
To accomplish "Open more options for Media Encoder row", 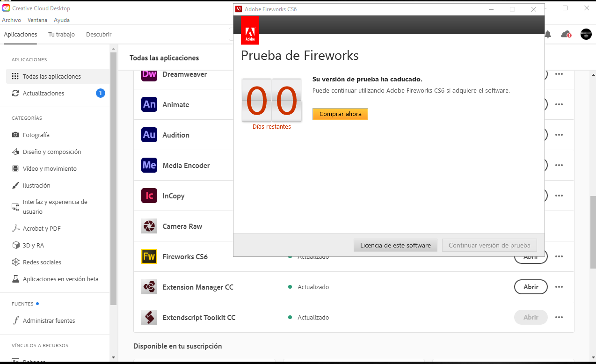I will click(559, 165).
